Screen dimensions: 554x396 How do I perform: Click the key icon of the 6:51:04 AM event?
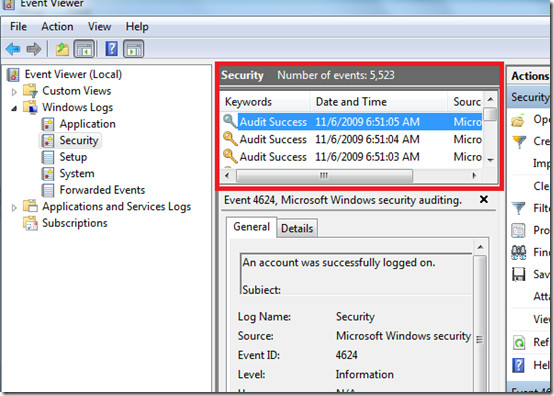pos(230,139)
